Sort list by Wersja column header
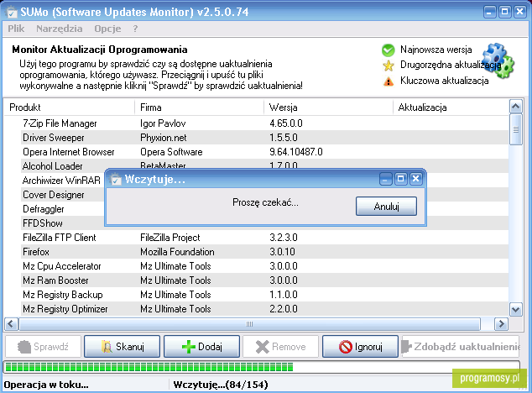 pyautogui.click(x=328, y=107)
